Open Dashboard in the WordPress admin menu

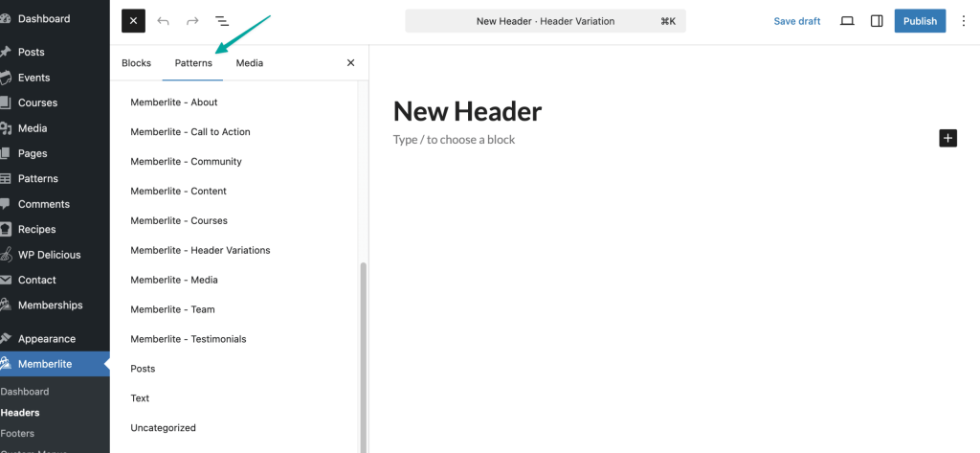point(44,19)
